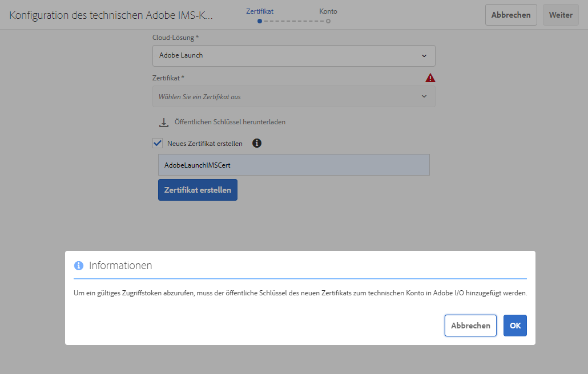This screenshot has width=588, height=374.
Task: Uncheck the Neues Zertifikat erstellen checkbox
Action: [158, 143]
